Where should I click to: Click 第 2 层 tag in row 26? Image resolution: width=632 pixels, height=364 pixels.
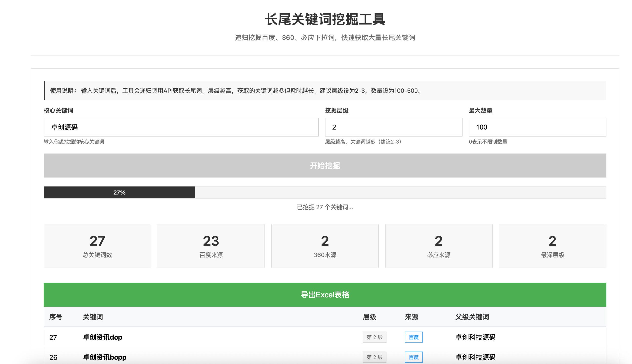[x=375, y=357]
